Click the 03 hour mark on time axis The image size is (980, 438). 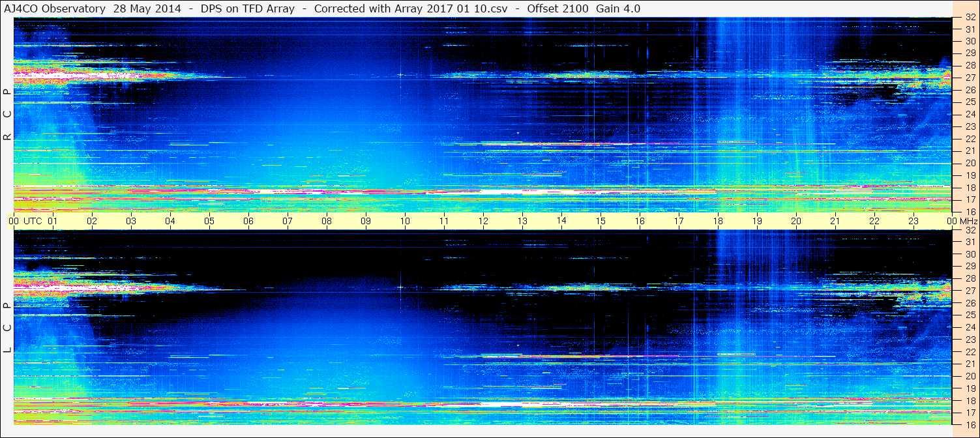pyautogui.click(x=131, y=221)
